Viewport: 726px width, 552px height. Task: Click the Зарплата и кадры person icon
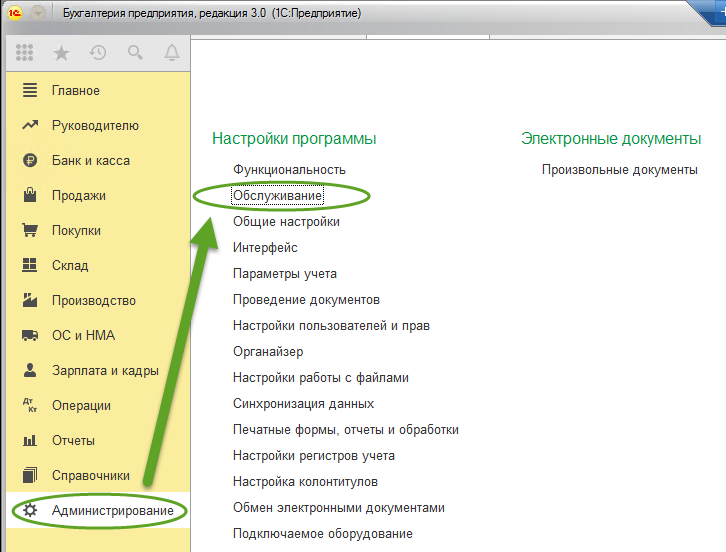(x=30, y=370)
